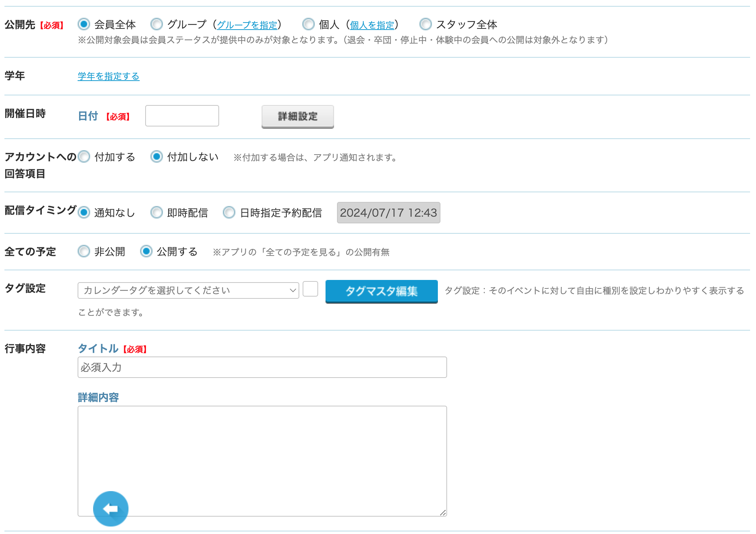Select 日時指定予約配信 radio option
This screenshot has height=534, width=756.
229,212
